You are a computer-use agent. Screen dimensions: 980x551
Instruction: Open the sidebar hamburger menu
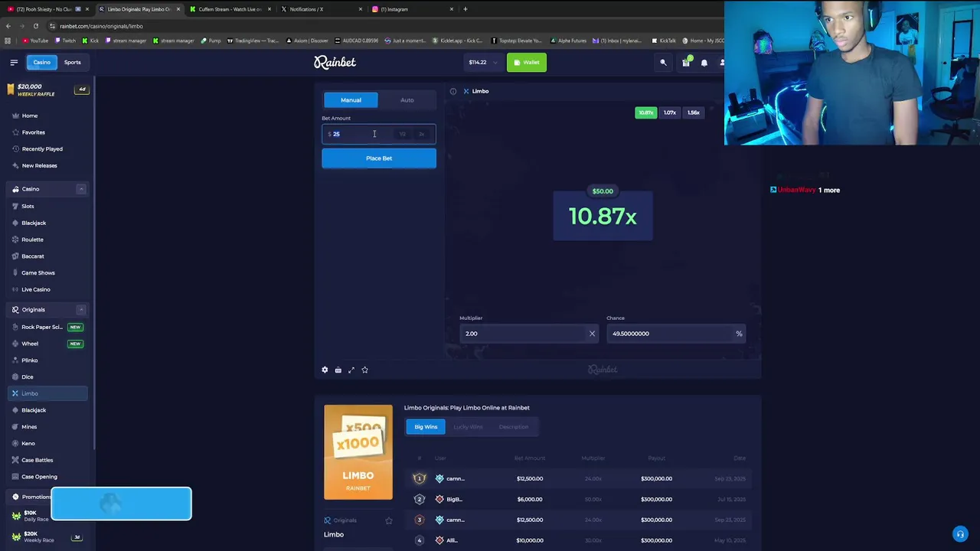tap(14, 62)
